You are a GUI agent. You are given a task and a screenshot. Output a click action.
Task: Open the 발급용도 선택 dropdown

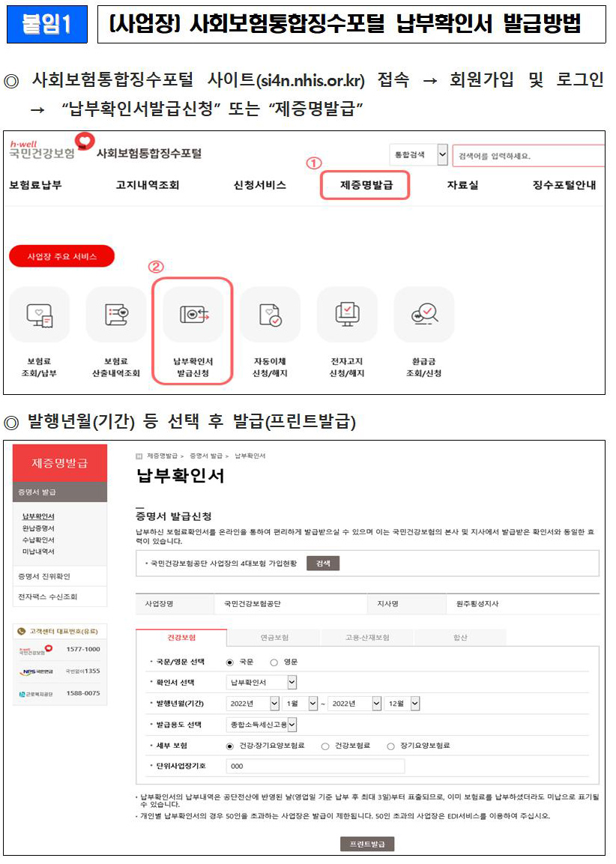(x=292, y=725)
